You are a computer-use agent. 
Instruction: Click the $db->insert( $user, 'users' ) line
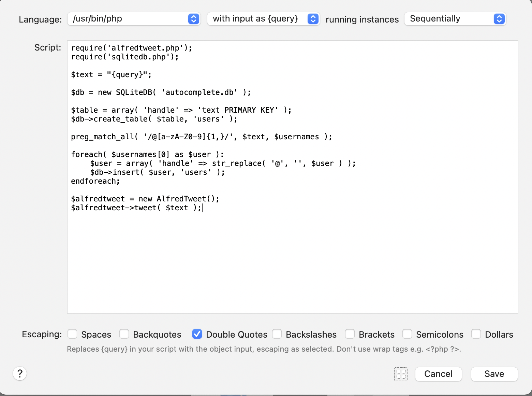tap(158, 172)
